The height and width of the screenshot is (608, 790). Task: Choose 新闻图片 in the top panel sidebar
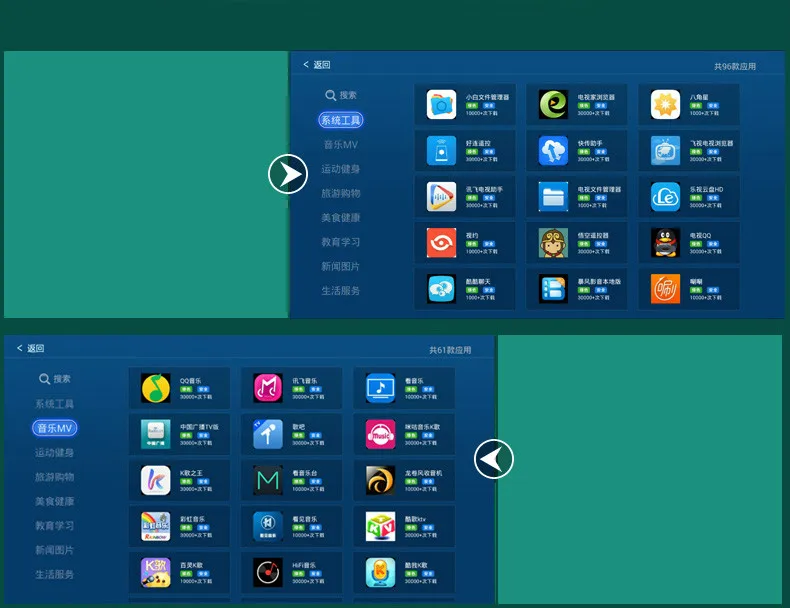341,266
